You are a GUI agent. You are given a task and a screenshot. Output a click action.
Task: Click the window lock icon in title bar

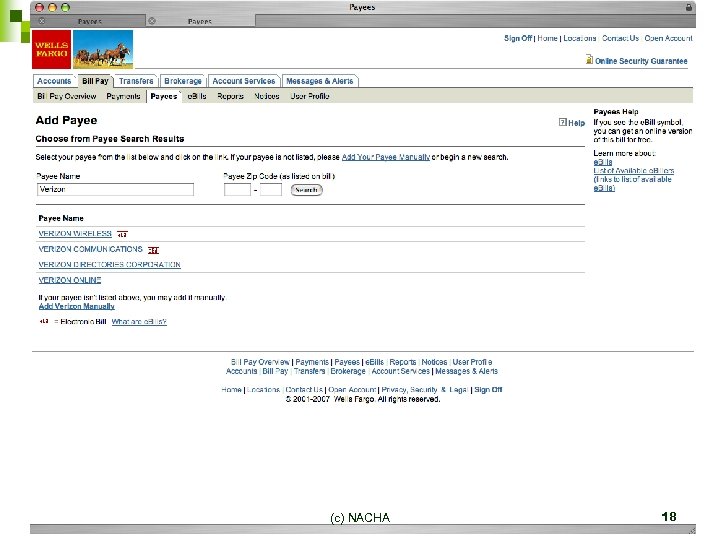pyautogui.click(x=689, y=7)
